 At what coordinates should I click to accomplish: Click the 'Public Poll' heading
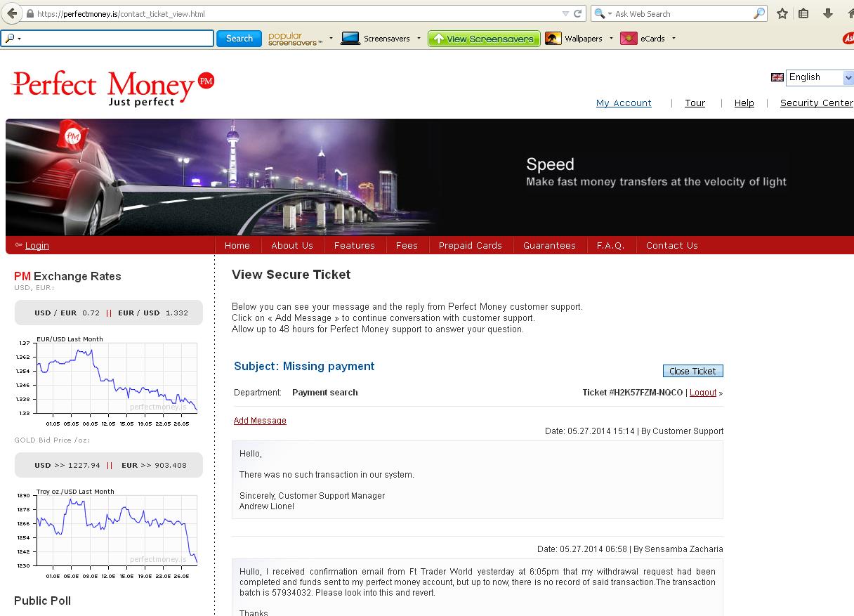click(x=42, y=601)
